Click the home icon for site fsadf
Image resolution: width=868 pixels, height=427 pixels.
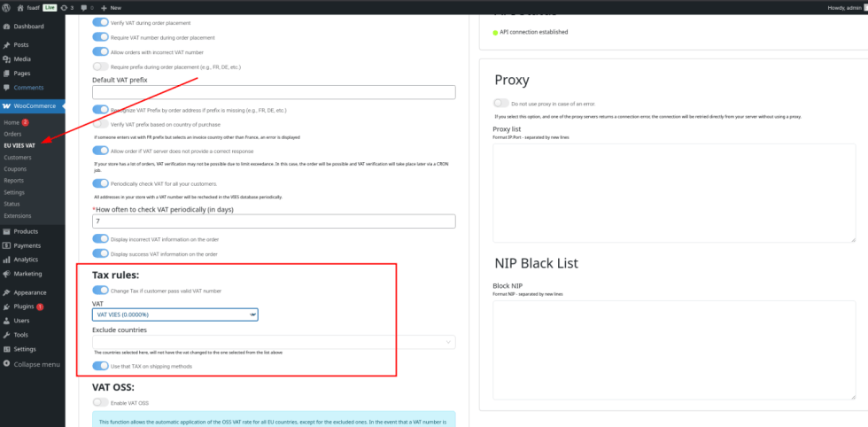[x=20, y=8]
